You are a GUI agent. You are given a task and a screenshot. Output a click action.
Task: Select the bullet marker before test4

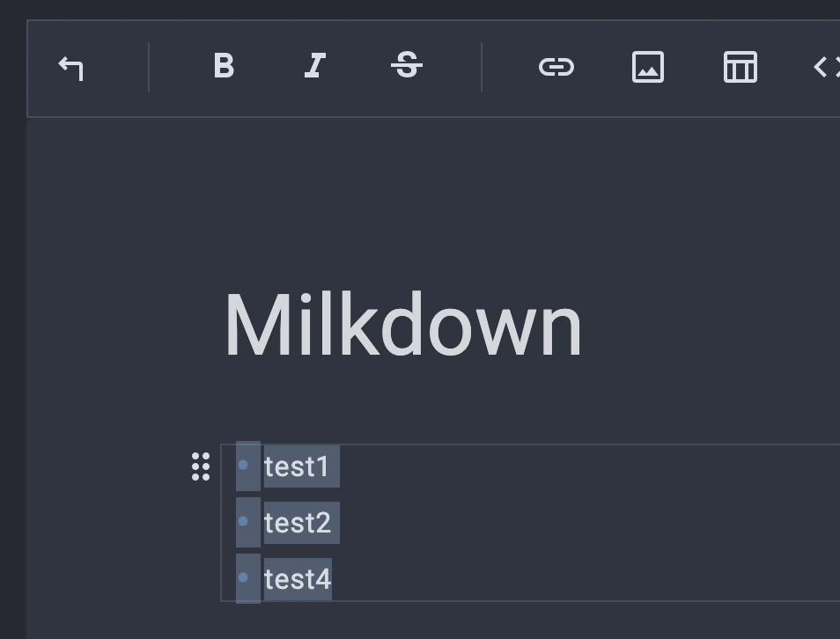click(x=246, y=578)
